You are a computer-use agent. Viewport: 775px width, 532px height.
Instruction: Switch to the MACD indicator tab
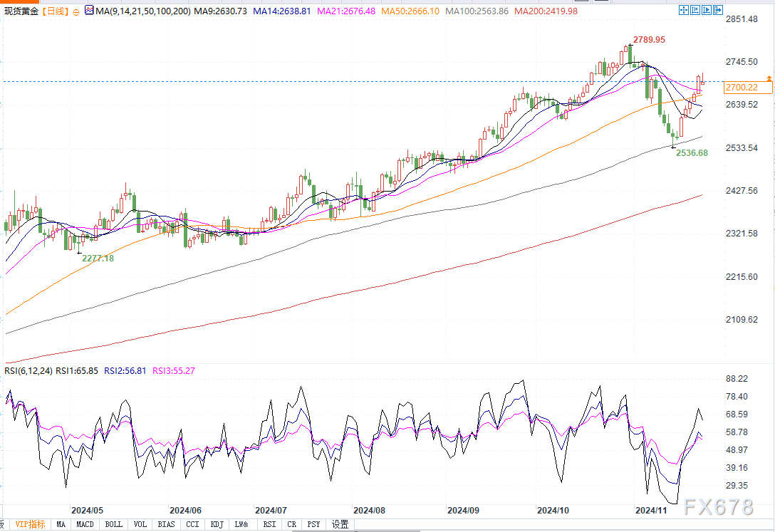pos(85,525)
